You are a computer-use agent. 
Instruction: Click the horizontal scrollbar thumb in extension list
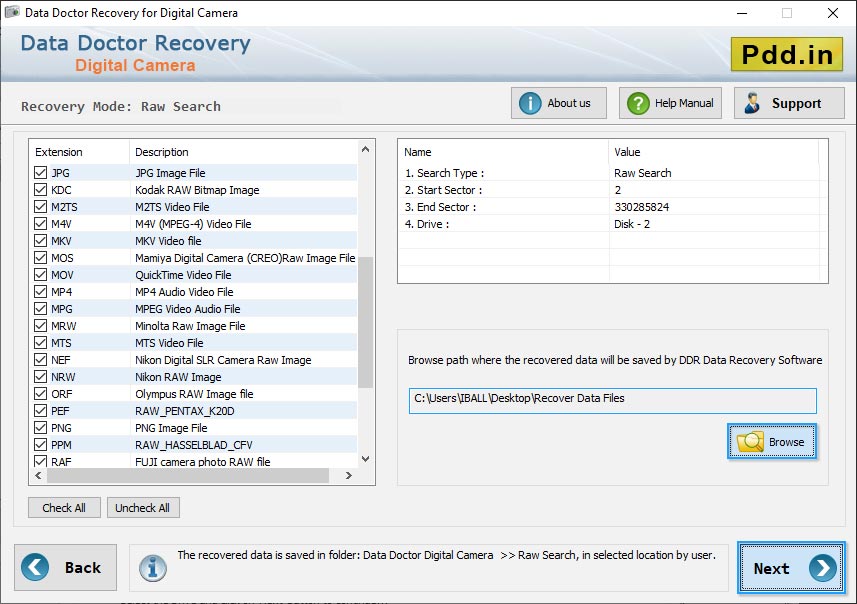coord(188,476)
